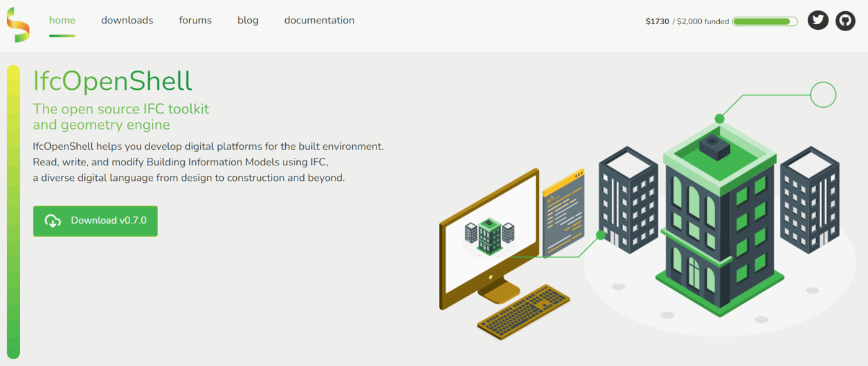The width and height of the screenshot is (868, 366).
Task: Open the documentation page
Action: click(319, 20)
